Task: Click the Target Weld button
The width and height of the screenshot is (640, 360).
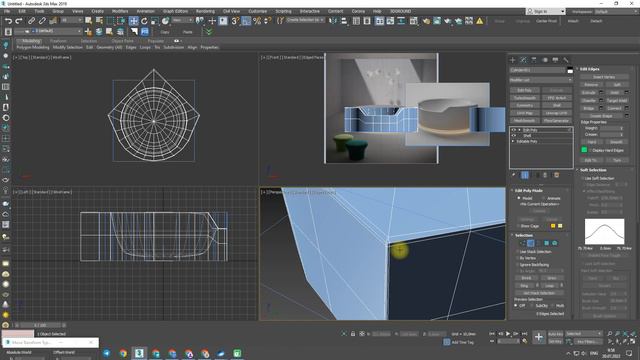Action: (x=617, y=100)
